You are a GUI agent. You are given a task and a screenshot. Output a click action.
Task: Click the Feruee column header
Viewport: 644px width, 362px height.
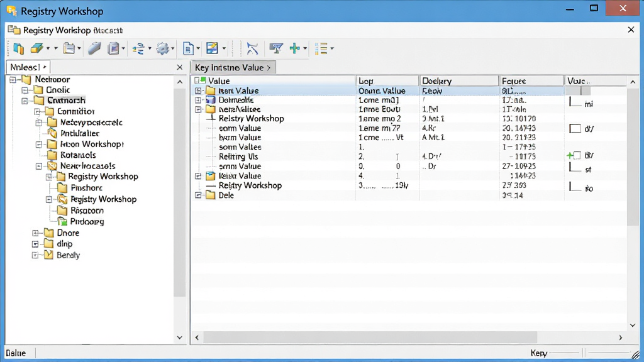click(531, 81)
